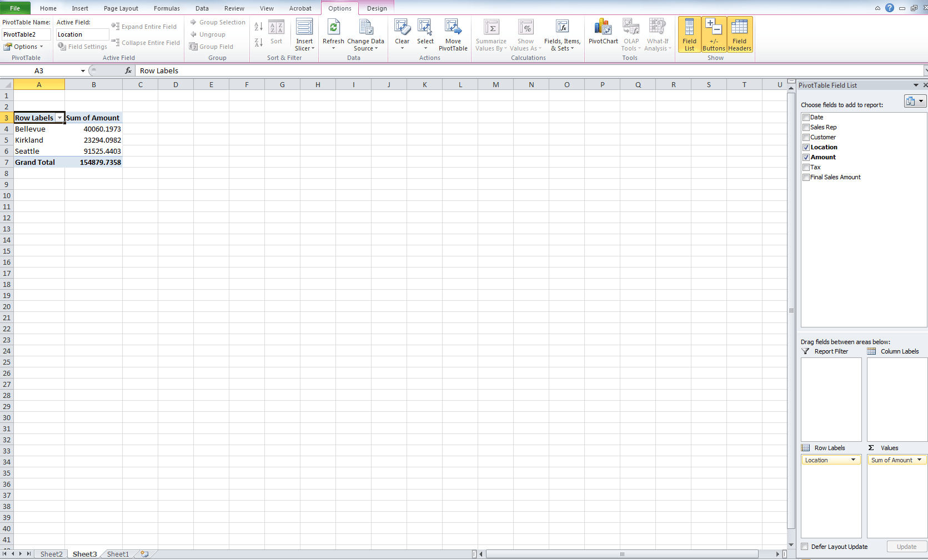Switch to Sheet1 worksheet tab
This screenshot has width=928, height=560.
click(x=118, y=554)
